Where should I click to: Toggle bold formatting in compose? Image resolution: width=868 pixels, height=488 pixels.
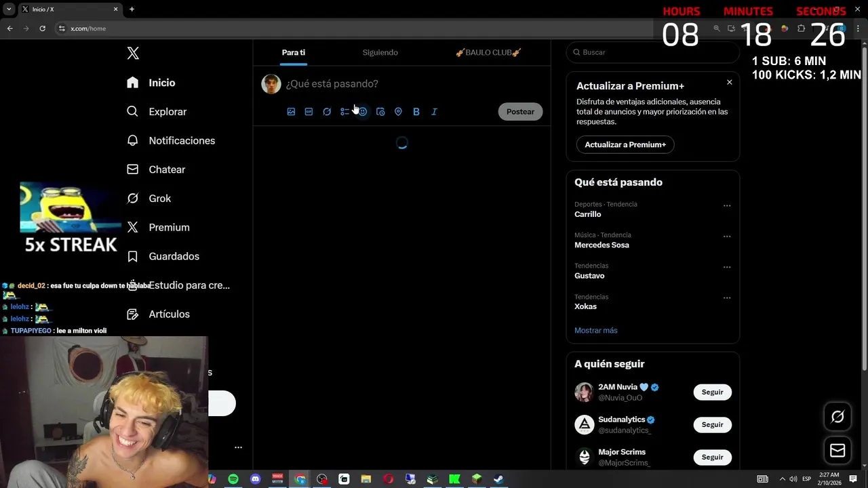[416, 112]
